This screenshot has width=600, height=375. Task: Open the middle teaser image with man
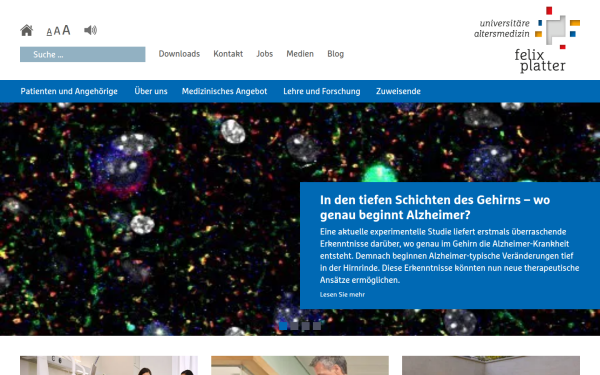pyautogui.click(x=300, y=365)
